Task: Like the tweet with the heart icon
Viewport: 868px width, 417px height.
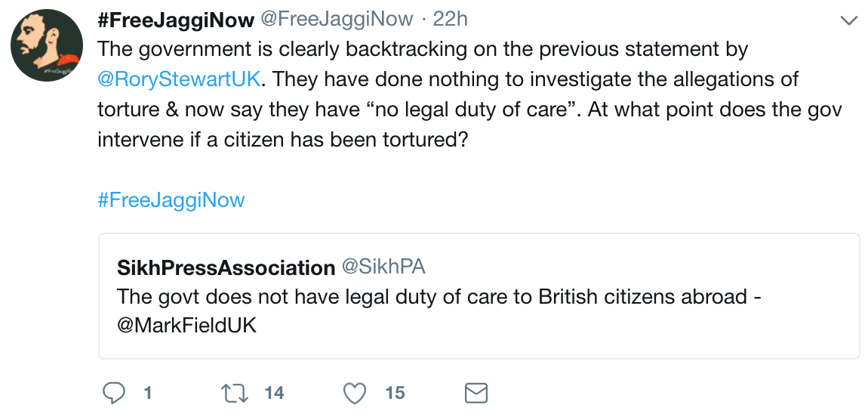Action: 356,393
